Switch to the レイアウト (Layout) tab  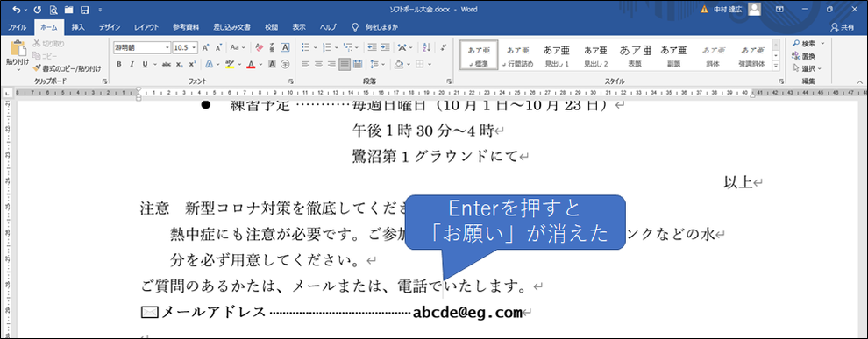(146, 27)
